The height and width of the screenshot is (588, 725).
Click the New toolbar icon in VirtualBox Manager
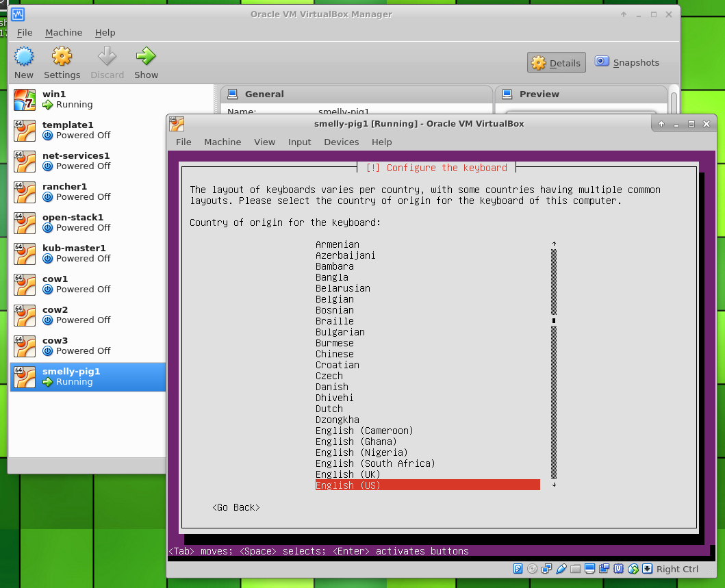pyautogui.click(x=23, y=56)
